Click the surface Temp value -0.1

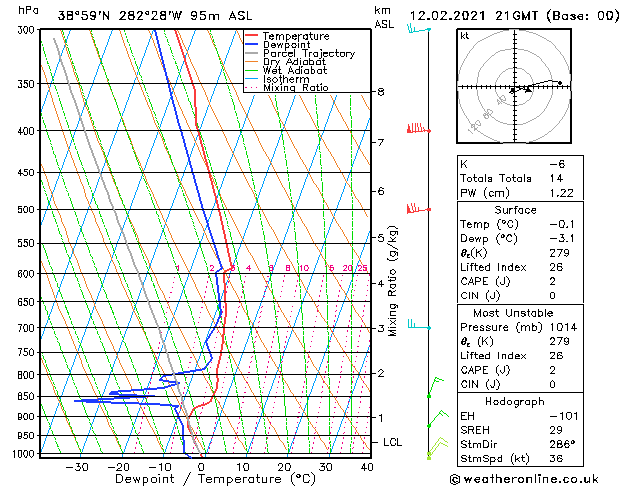click(x=562, y=224)
